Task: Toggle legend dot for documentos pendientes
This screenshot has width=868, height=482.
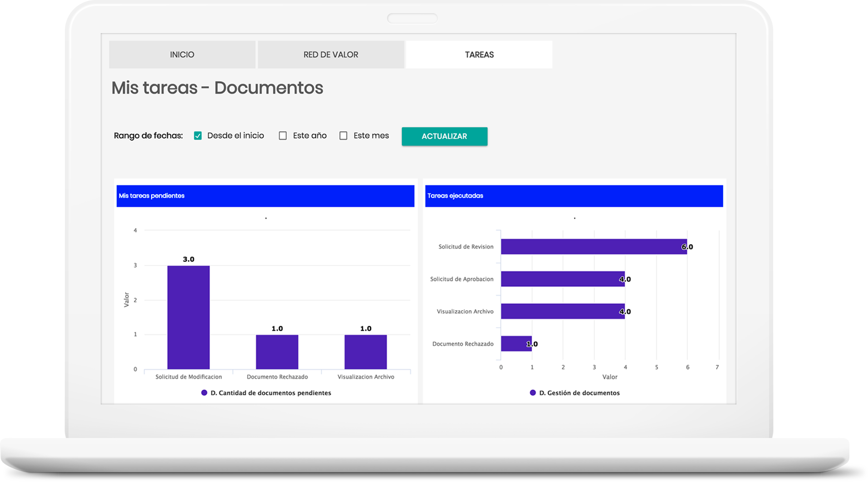Action: (204, 393)
